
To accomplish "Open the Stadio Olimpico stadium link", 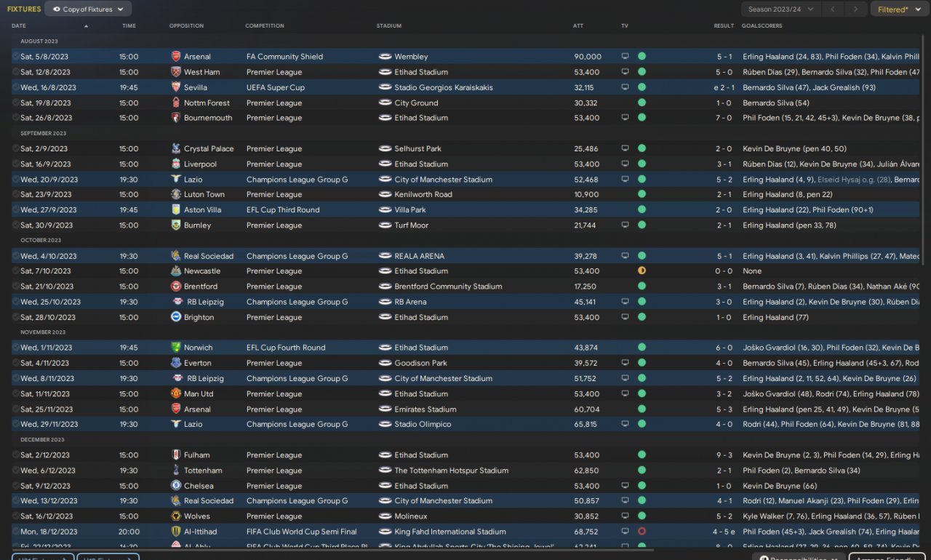I will point(423,424).
